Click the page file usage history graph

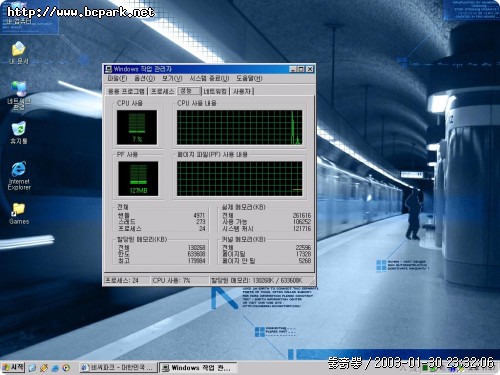[x=239, y=179]
